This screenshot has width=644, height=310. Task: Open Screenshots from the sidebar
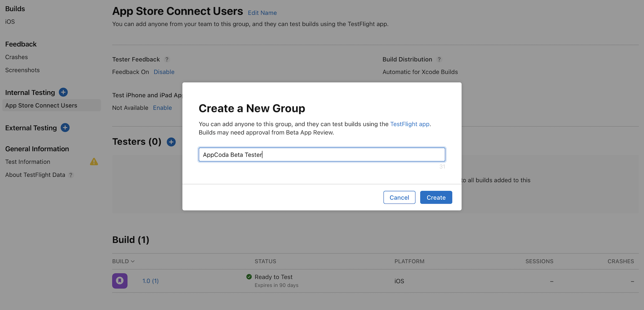(x=22, y=70)
